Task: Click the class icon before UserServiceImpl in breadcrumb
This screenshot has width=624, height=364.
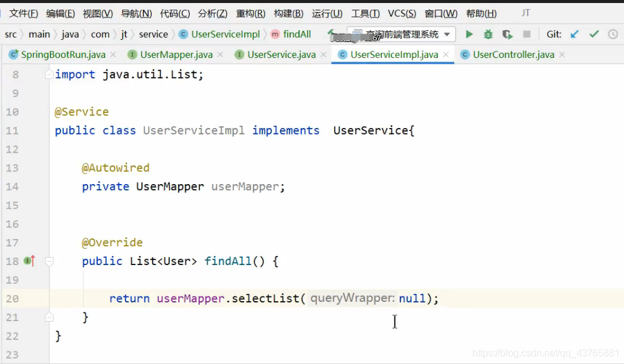Action: [183, 34]
